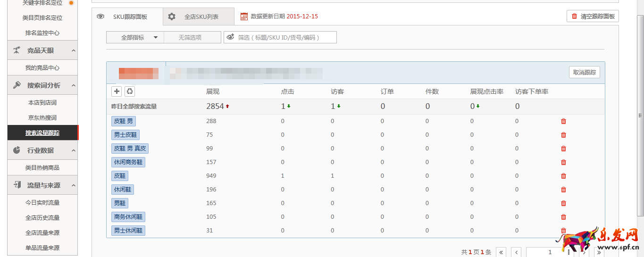Image resolution: width=644 pixels, height=257 pixels.
Task: Open 京东热搜词 in the sidebar
Action: coord(42,117)
